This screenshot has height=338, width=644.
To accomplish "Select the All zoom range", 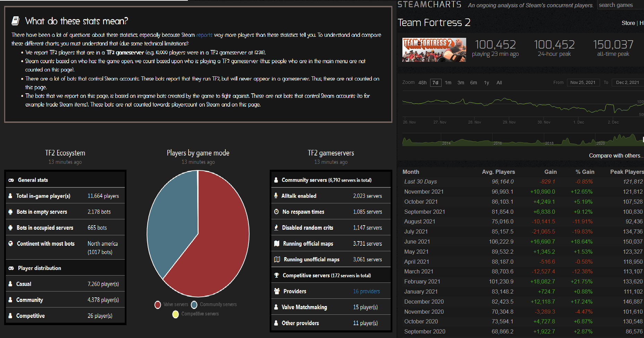I will pos(499,83).
